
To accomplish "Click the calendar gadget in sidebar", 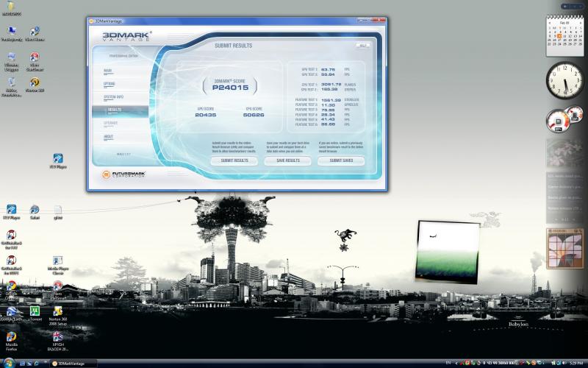I will point(564,36).
